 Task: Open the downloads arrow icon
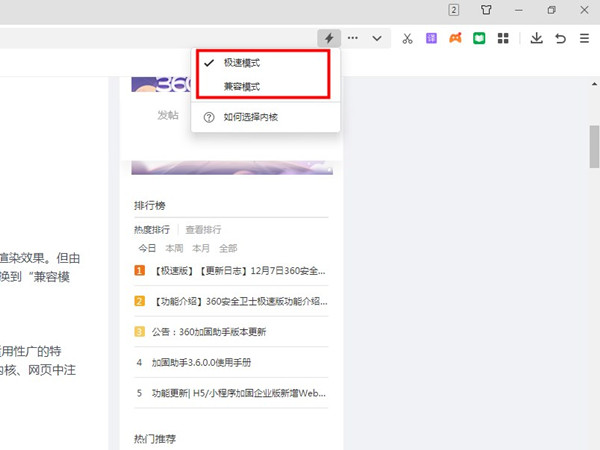[536, 38]
